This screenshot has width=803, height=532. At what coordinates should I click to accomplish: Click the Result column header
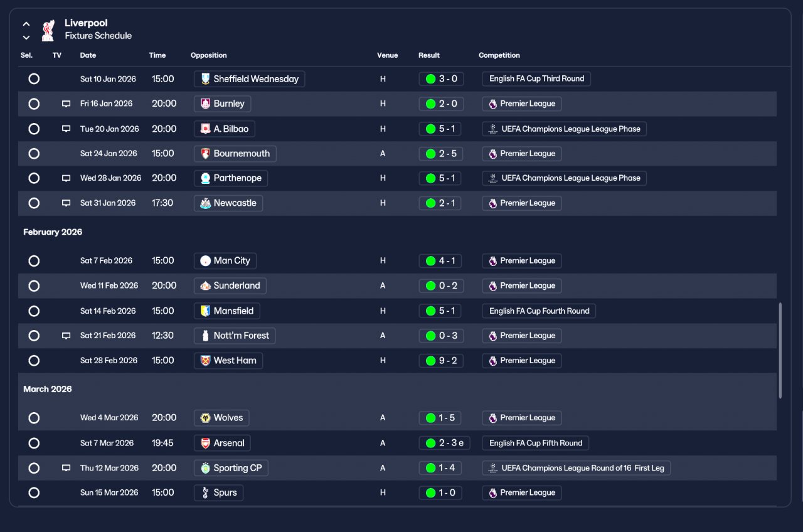(x=429, y=55)
